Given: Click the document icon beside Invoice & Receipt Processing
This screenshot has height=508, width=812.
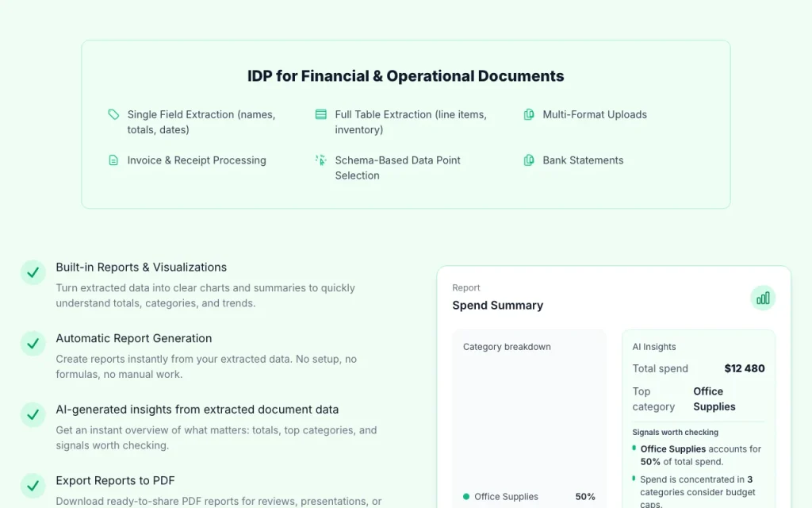Looking at the screenshot, I should [113, 160].
